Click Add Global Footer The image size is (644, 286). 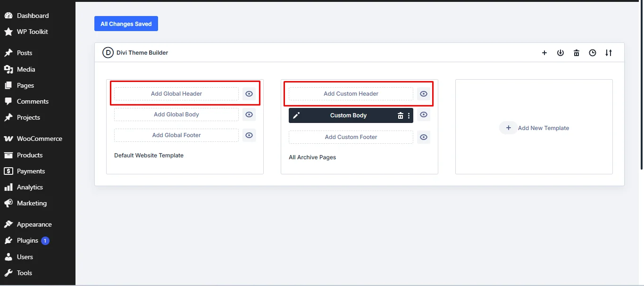pyautogui.click(x=176, y=135)
